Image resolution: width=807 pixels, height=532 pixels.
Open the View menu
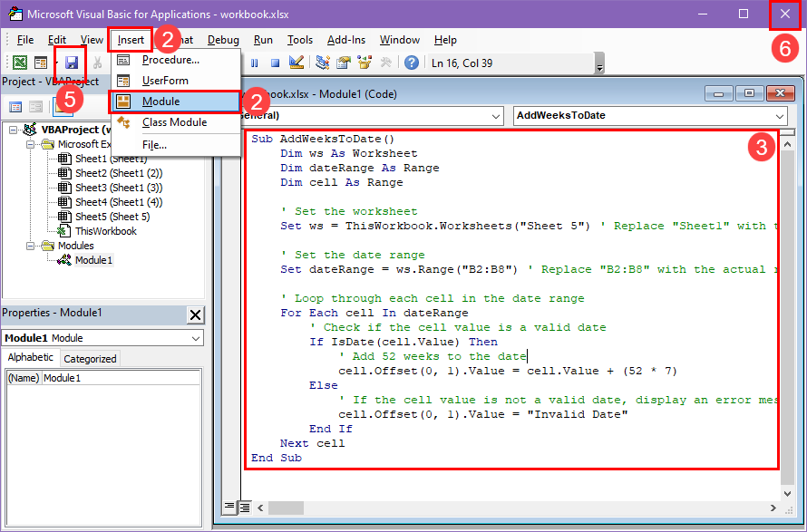tap(92, 40)
